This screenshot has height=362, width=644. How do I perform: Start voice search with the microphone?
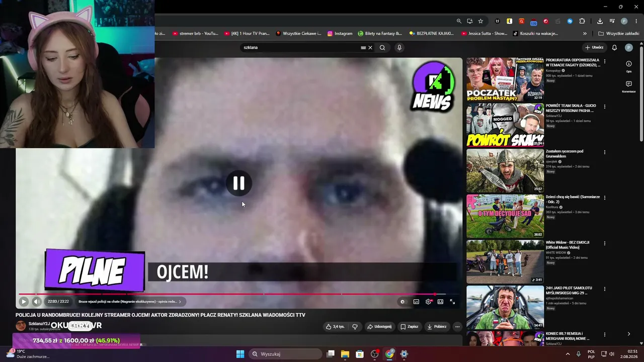click(x=399, y=48)
